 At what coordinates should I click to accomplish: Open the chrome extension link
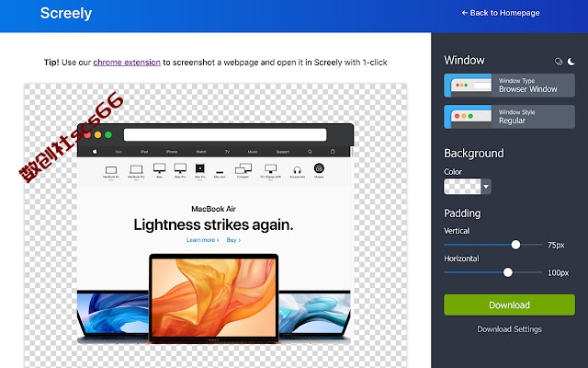click(127, 62)
